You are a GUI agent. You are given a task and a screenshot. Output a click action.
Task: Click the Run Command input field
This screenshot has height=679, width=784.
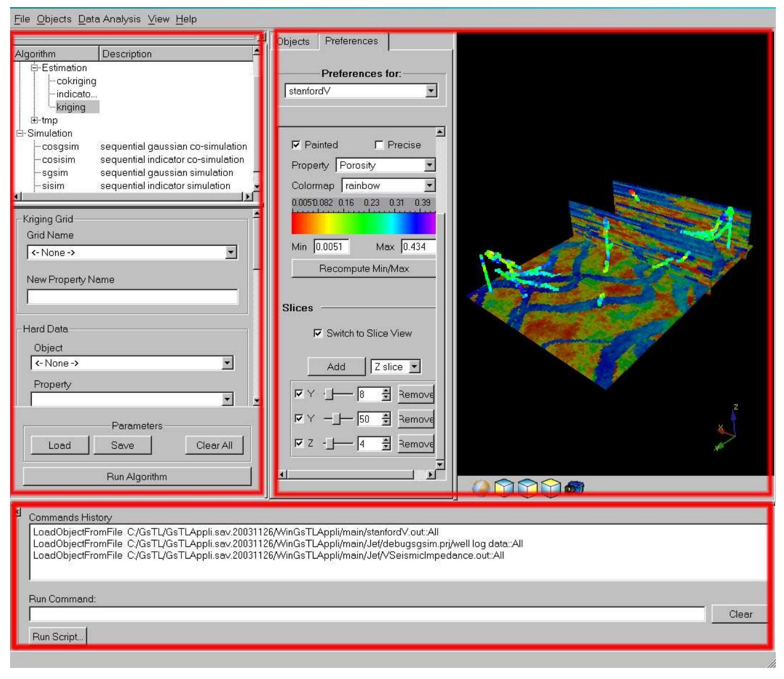(367, 614)
